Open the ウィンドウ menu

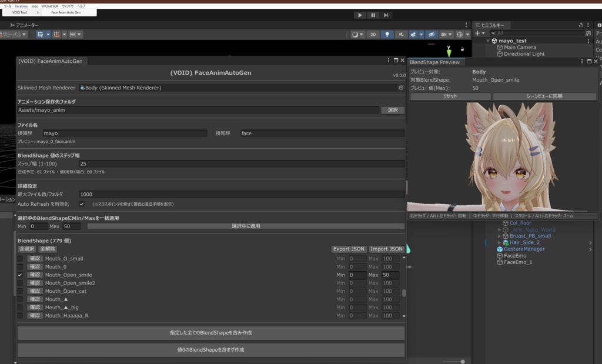point(68,6)
